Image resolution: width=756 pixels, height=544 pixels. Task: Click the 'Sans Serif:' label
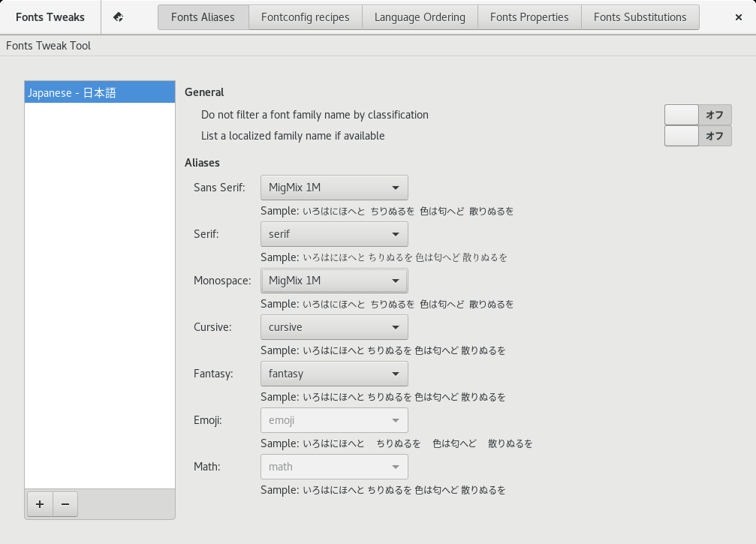tap(219, 188)
